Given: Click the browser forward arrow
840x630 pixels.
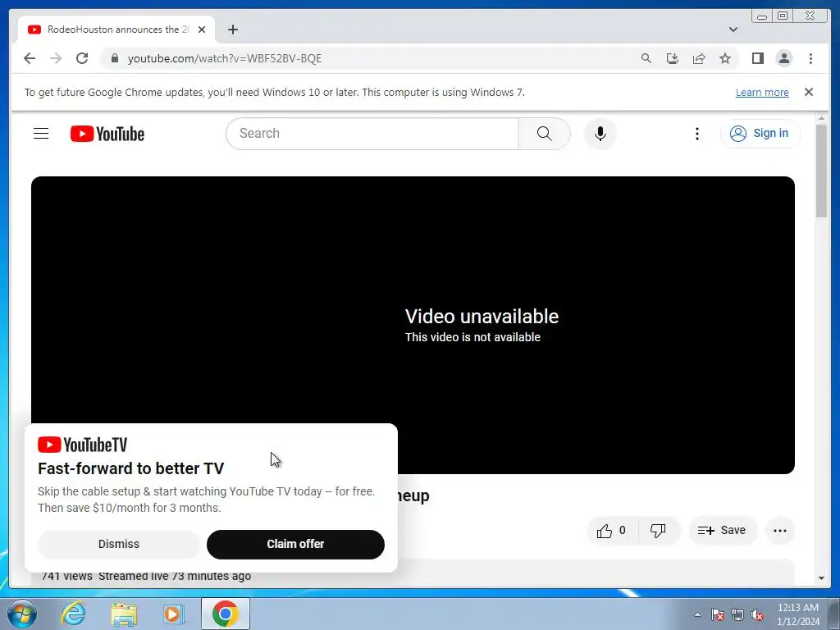Looking at the screenshot, I should [56, 58].
